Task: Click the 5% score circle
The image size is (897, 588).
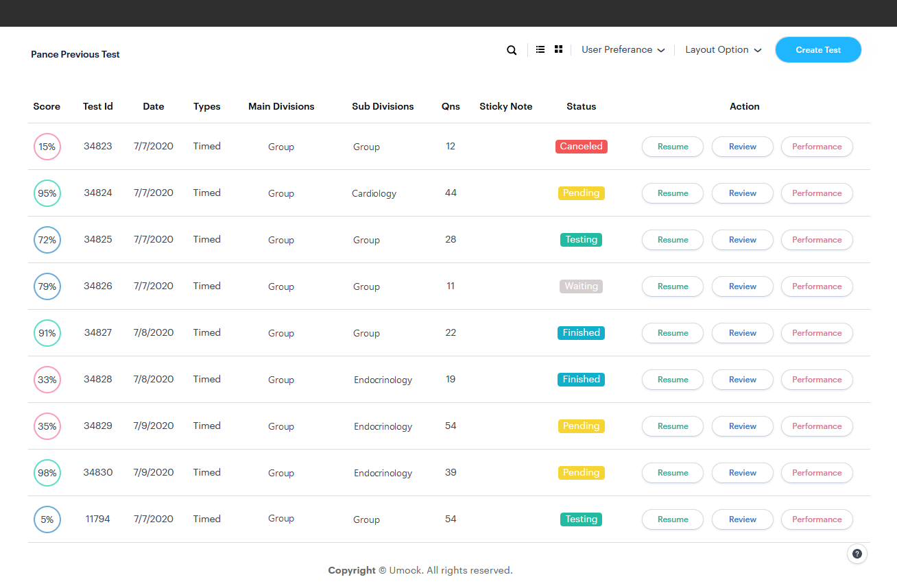Action: pos(47,519)
